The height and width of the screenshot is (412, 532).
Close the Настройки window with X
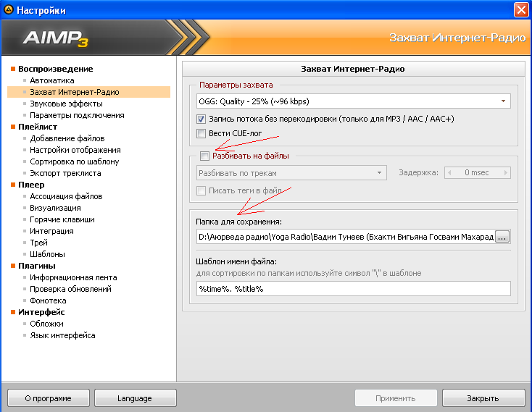click(x=521, y=9)
